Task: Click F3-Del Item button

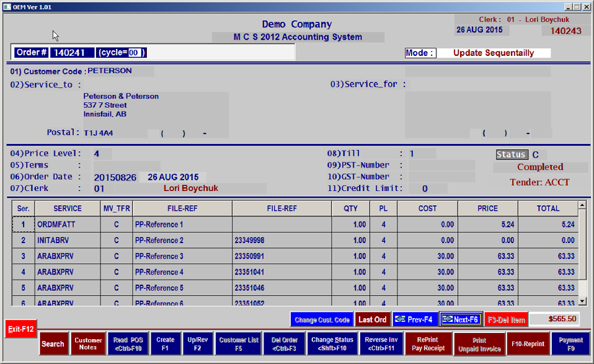Action: click(x=506, y=319)
